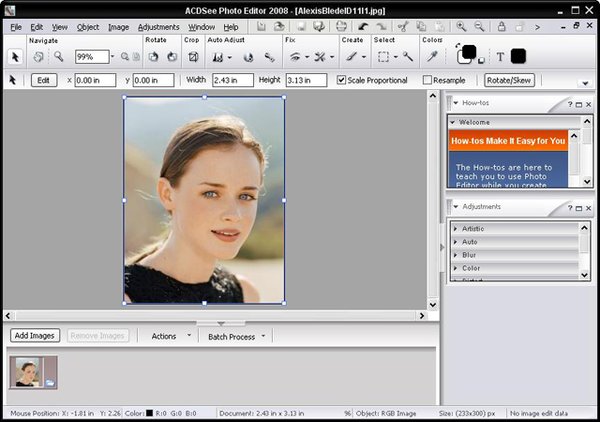Viewport: 600px width, 422px height.
Task: Select the Text tool
Action: (500, 57)
